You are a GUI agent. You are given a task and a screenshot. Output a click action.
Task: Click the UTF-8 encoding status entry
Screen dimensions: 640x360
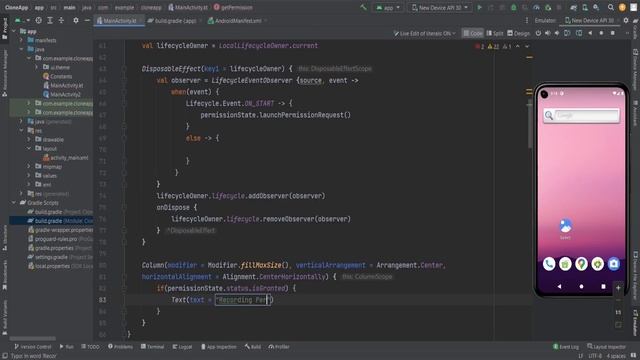[595, 356]
